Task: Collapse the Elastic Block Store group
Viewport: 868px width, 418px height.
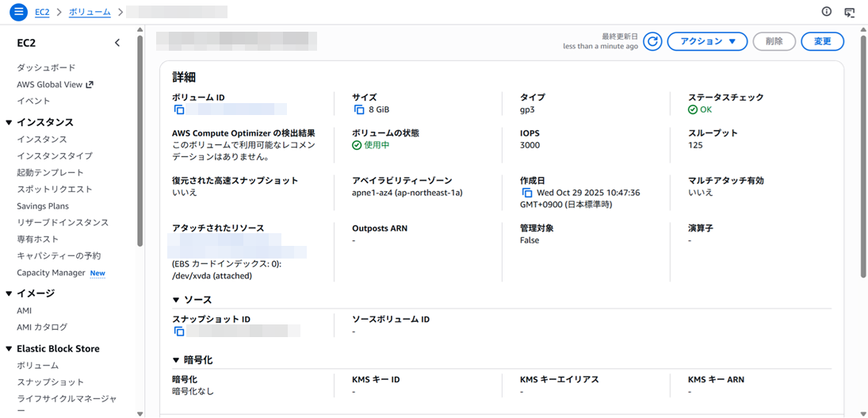Action: [x=10, y=348]
